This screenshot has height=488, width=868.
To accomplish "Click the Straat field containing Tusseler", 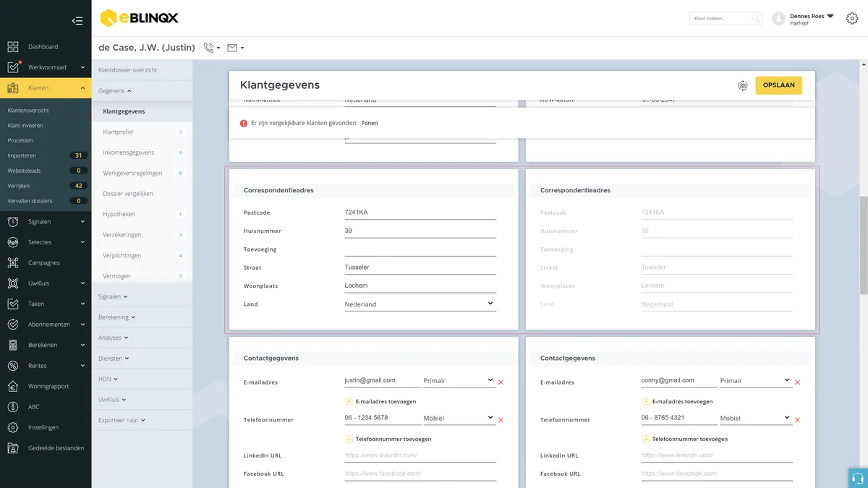I will pos(420,267).
